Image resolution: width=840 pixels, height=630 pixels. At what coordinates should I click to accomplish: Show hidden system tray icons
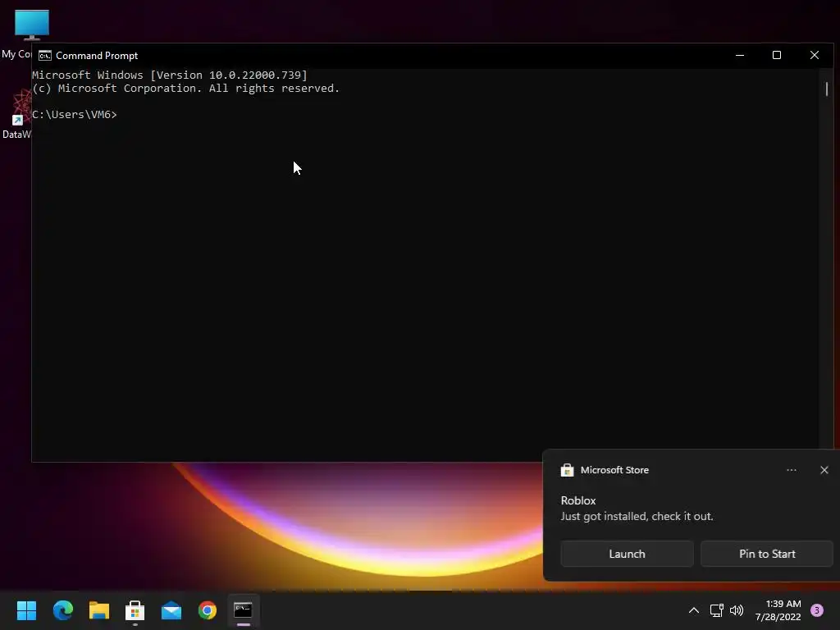click(x=694, y=610)
